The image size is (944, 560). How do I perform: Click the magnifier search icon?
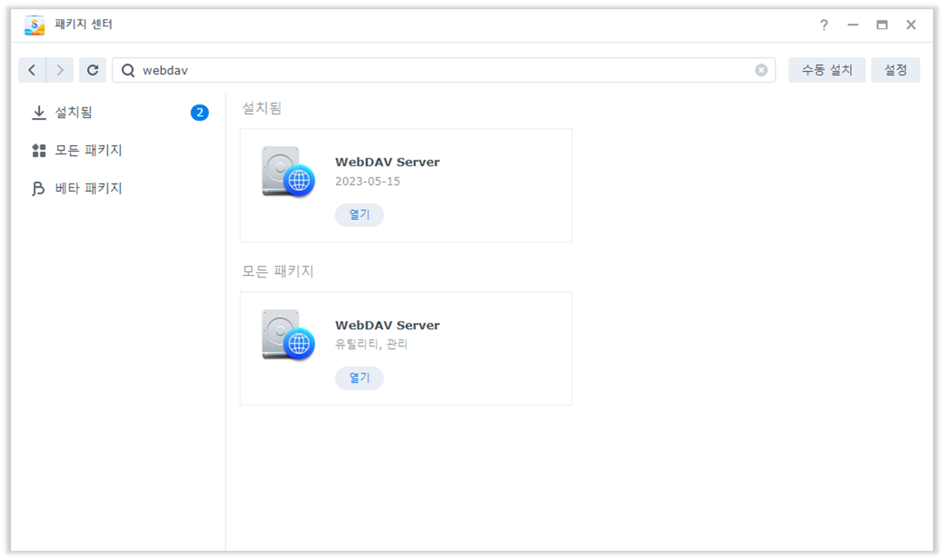pos(128,70)
